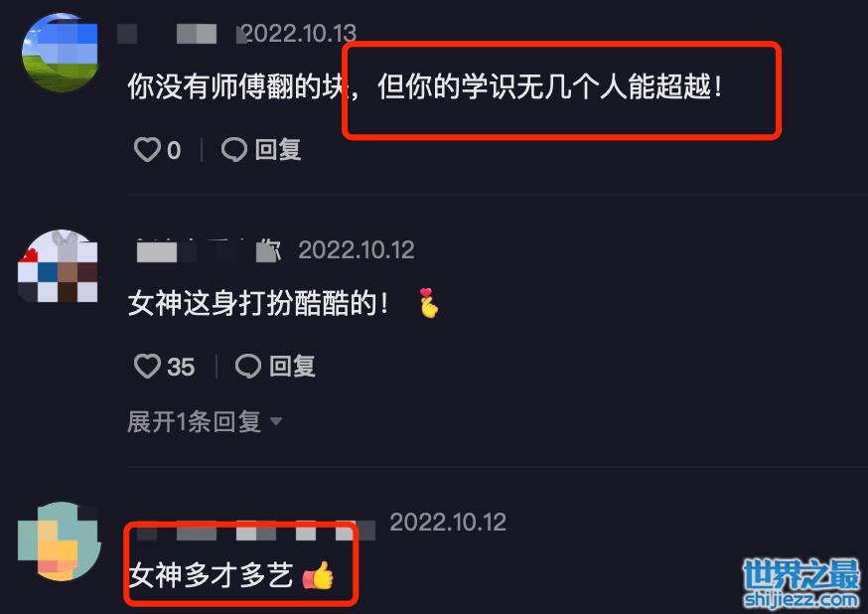Click the 世界之最 shijiezz.com watermark

pos(801,584)
